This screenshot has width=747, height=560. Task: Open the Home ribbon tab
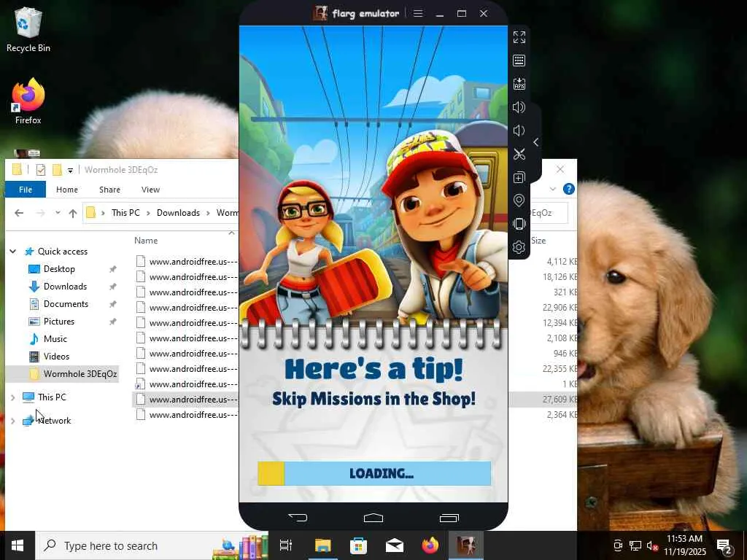tap(66, 190)
